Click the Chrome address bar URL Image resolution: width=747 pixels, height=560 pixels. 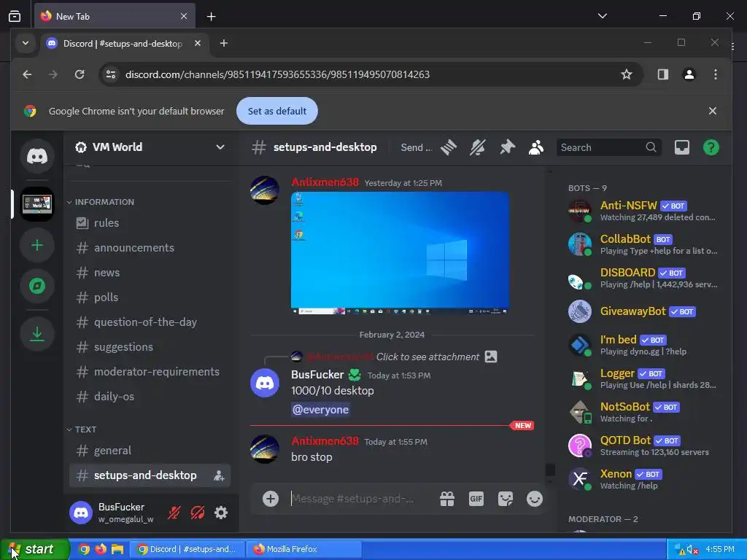point(277,74)
